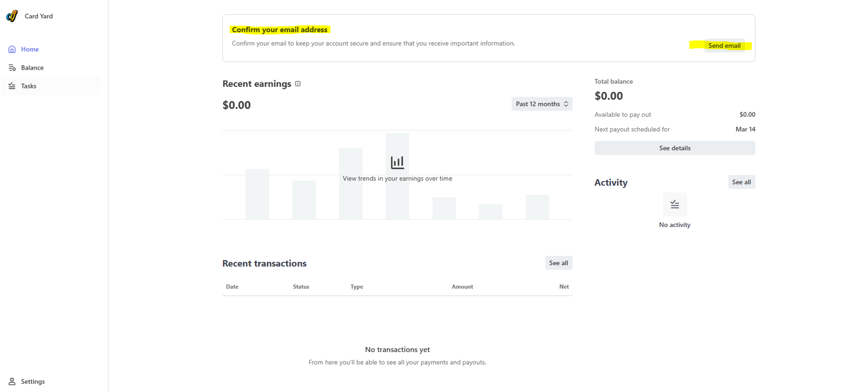Screen dimensions: 868x392
Task: Click the Date column header
Action: 232,287
